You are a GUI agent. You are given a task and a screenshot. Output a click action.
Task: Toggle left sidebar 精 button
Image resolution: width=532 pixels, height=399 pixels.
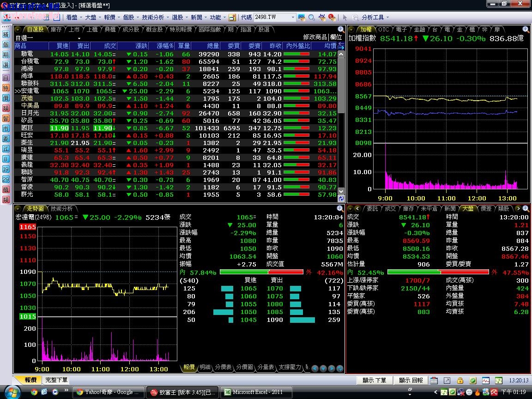click(6, 35)
